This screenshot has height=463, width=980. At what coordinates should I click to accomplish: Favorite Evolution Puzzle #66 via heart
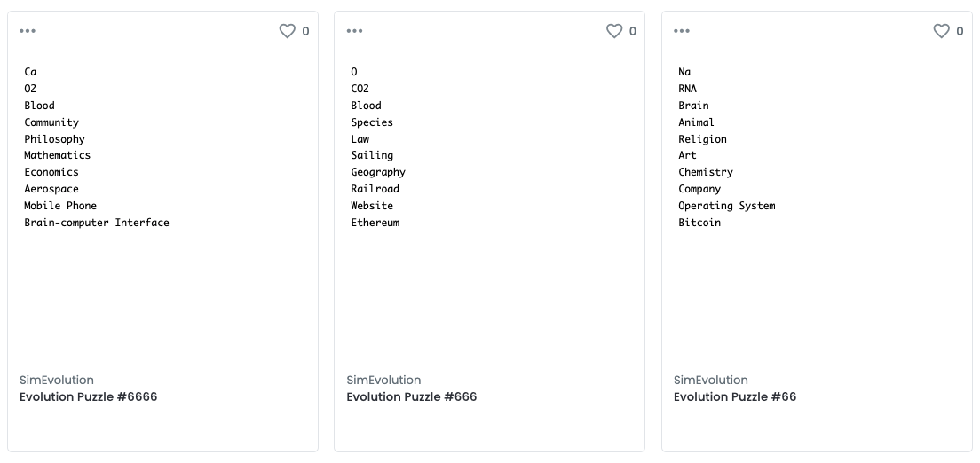coord(941,31)
